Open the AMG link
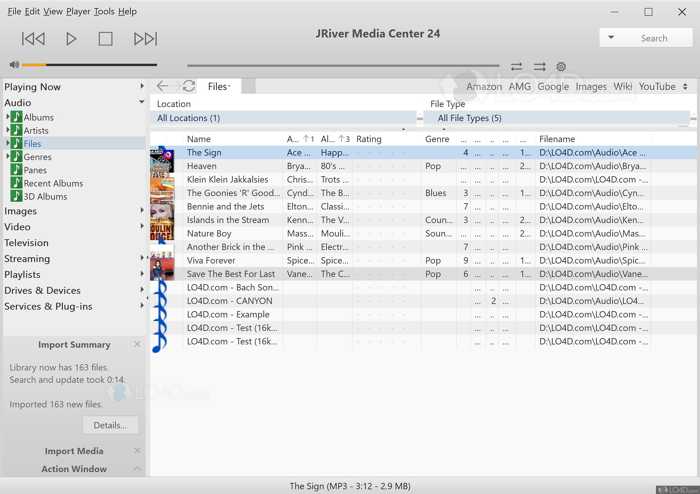 pyautogui.click(x=520, y=87)
